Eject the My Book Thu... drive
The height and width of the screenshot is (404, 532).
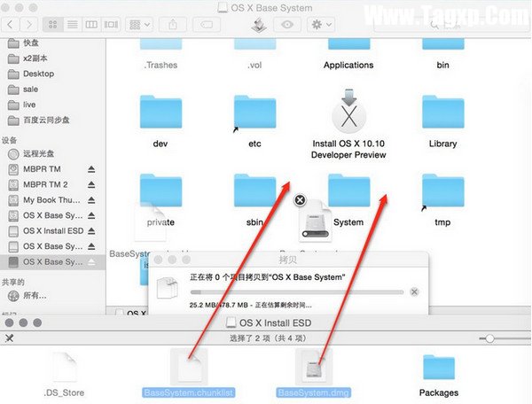point(91,200)
